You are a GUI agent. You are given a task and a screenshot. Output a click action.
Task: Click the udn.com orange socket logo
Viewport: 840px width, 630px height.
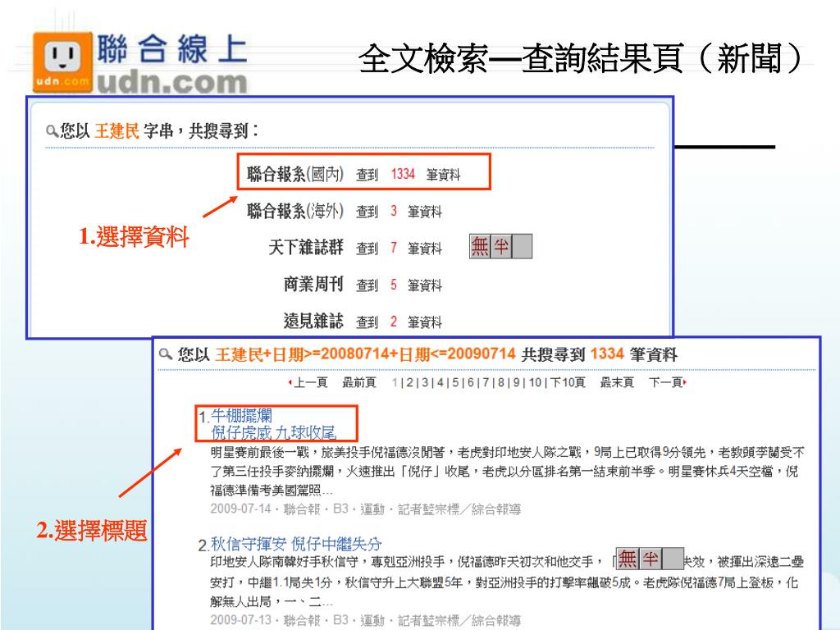point(62,62)
